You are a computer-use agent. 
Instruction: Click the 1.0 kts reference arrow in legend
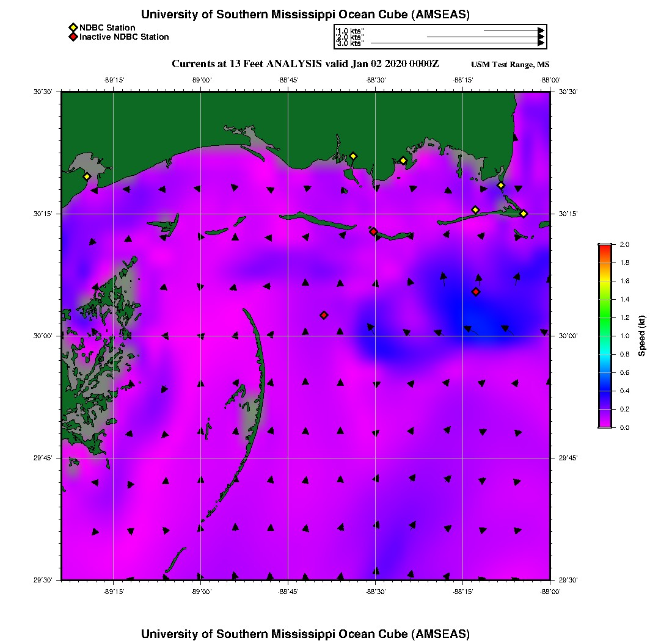(x=513, y=30)
